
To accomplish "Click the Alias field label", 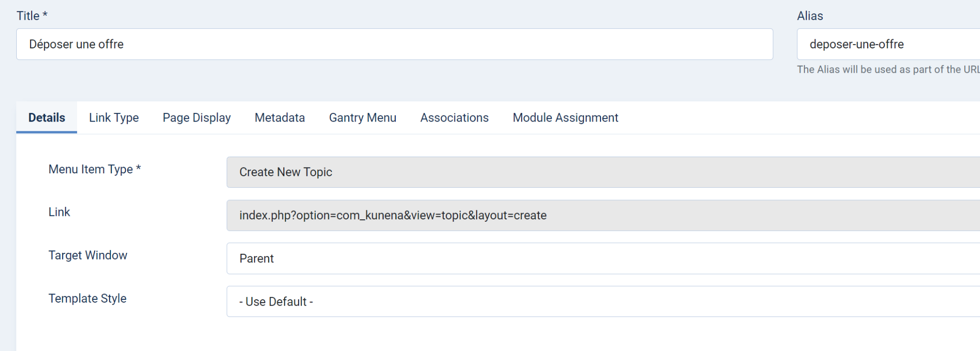I will [810, 16].
